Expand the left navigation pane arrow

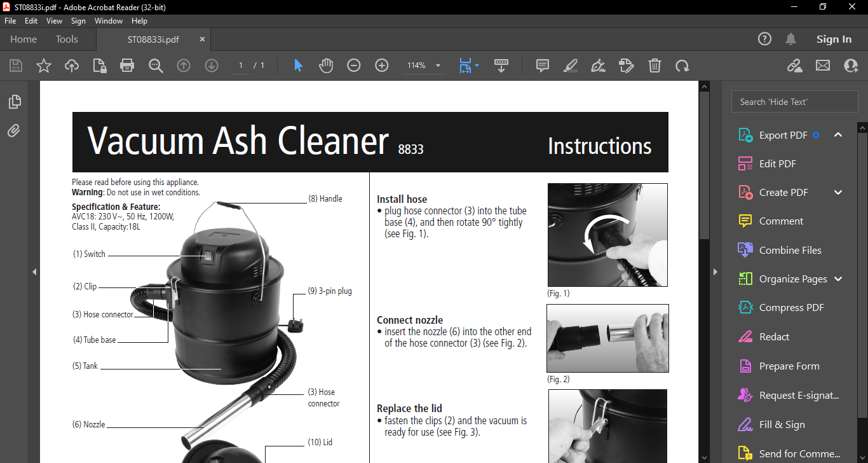point(34,272)
